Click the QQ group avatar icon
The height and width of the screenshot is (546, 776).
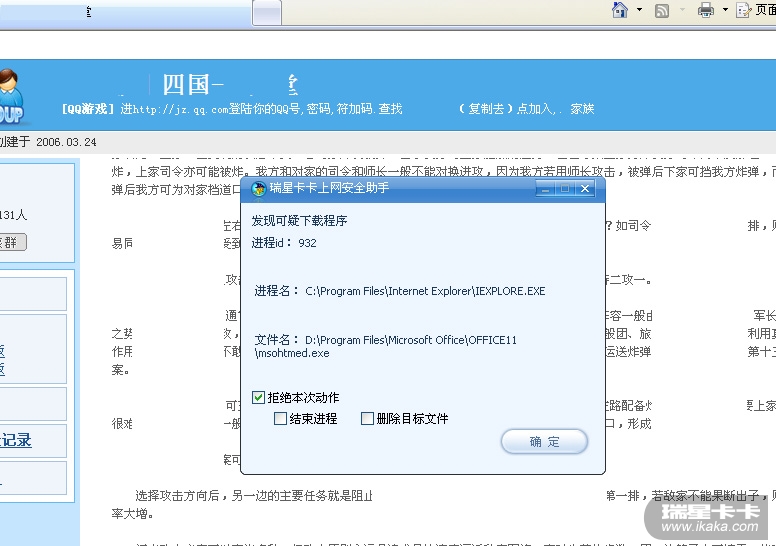(x=12, y=97)
